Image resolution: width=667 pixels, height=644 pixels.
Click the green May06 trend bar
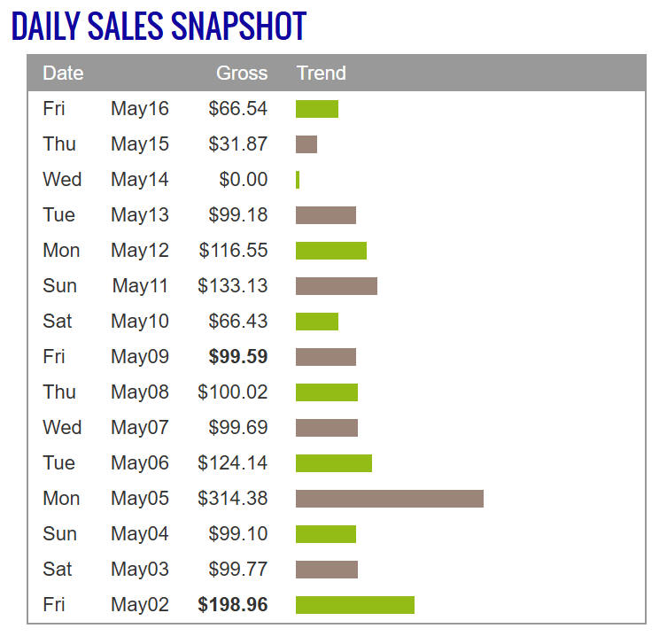[x=333, y=462]
